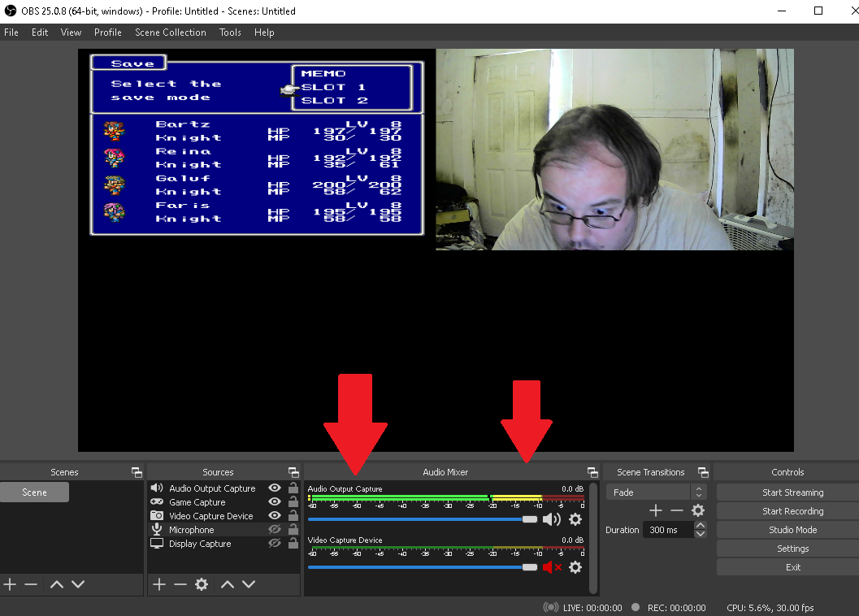Decrease transition duration with down arrow

click(701, 534)
